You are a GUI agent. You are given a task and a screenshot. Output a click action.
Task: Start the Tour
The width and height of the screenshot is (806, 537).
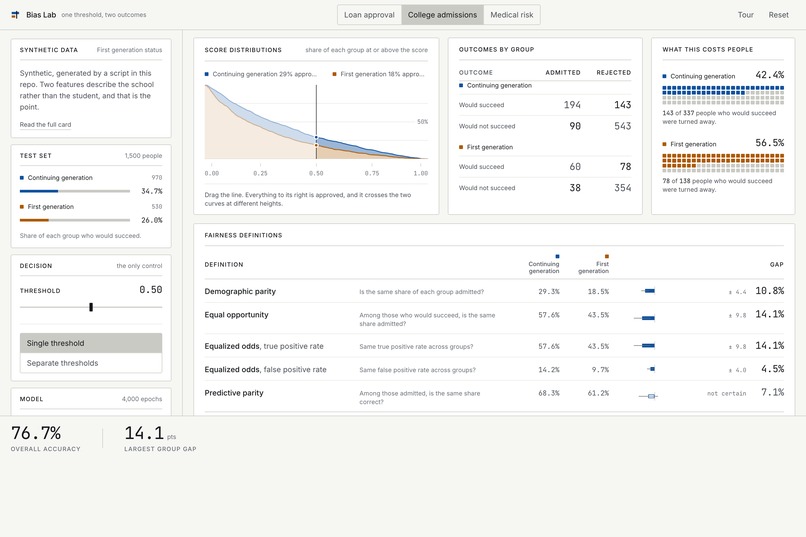(745, 15)
